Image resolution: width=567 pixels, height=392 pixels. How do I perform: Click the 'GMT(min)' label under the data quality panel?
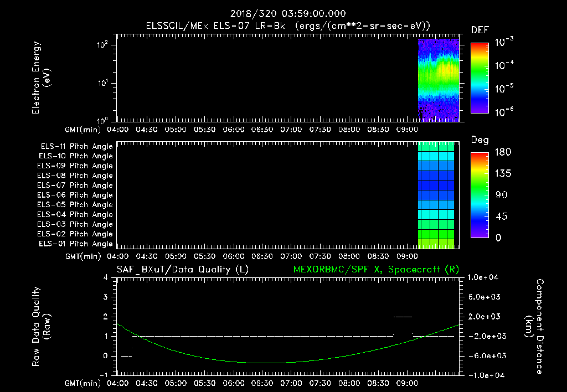click(x=83, y=383)
